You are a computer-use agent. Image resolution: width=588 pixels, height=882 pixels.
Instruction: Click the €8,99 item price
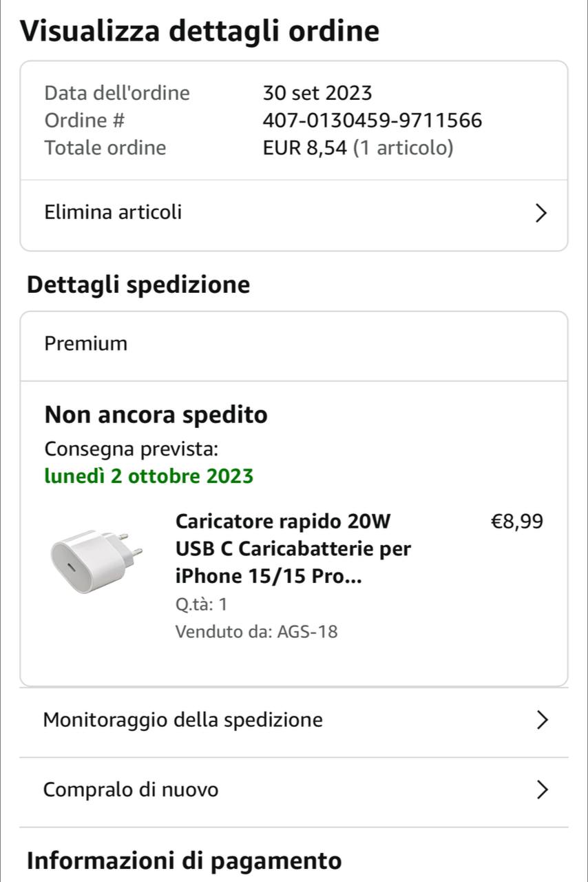pyautogui.click(x=516, y=522)
